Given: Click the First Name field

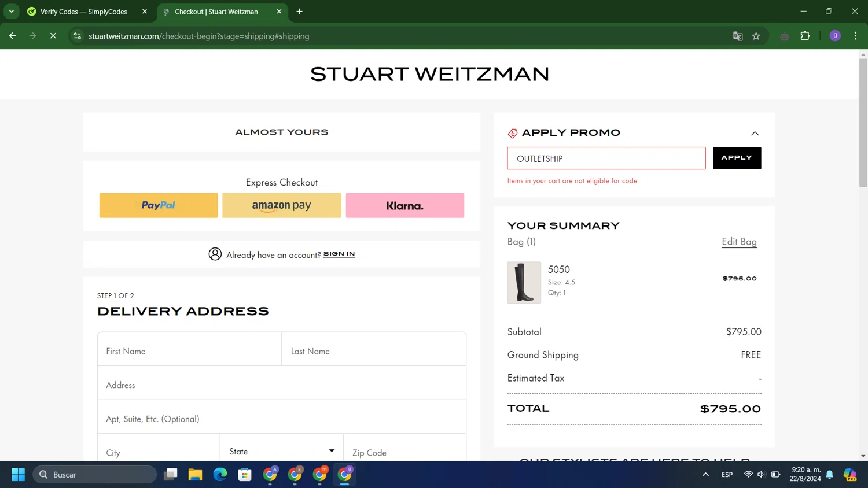Looking at the screenshot, I should click(189, 349).
